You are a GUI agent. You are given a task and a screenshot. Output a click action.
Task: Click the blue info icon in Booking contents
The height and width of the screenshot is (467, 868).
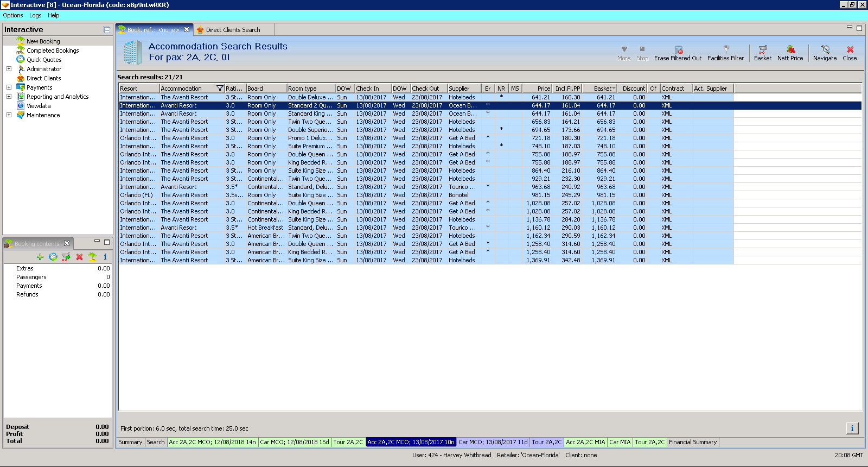tap(105, 257)
